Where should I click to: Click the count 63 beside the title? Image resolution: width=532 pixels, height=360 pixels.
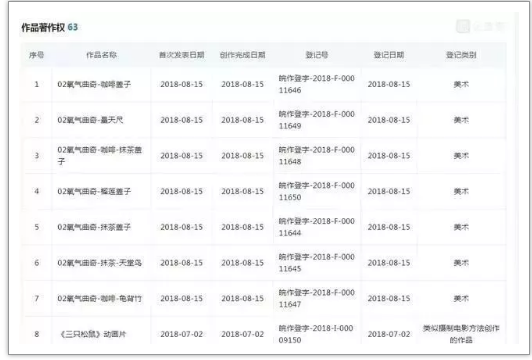73,27
